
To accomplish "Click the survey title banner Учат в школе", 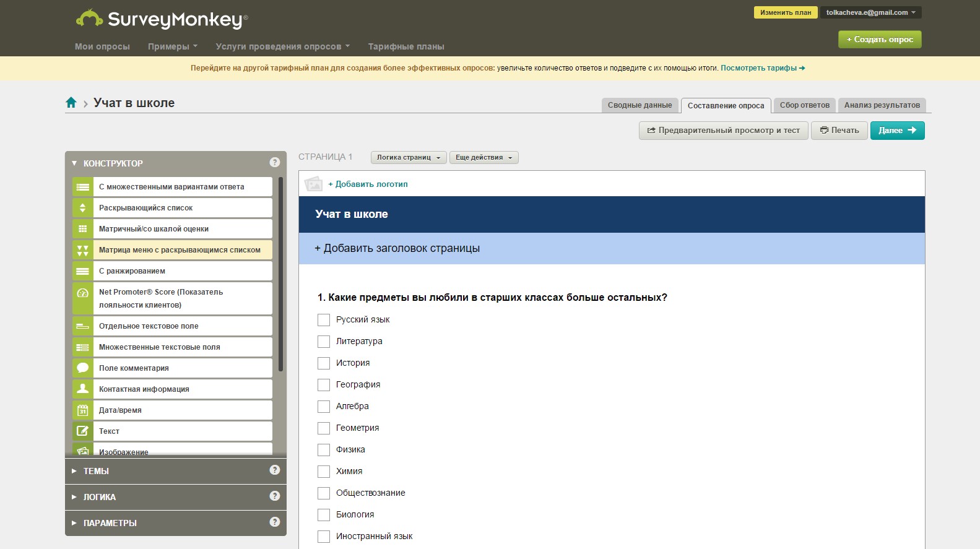I will pos(612,214).
